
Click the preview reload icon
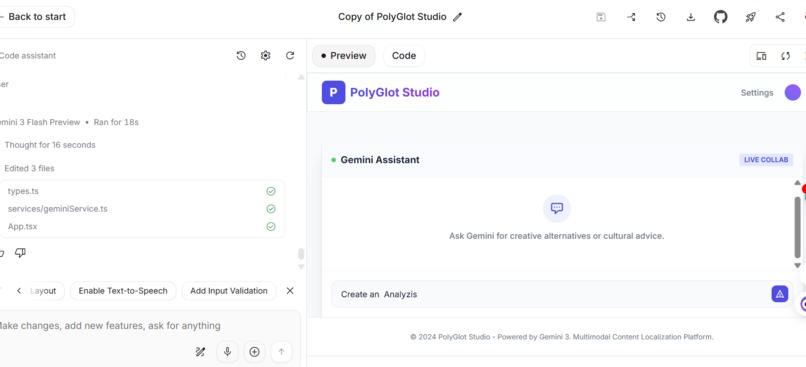click(785, 56)
